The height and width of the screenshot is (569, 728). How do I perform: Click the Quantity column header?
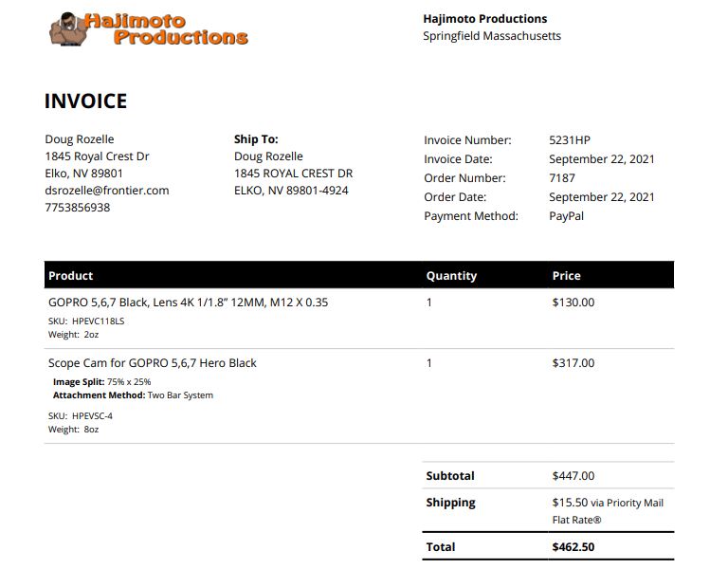(x=451, y=275)
